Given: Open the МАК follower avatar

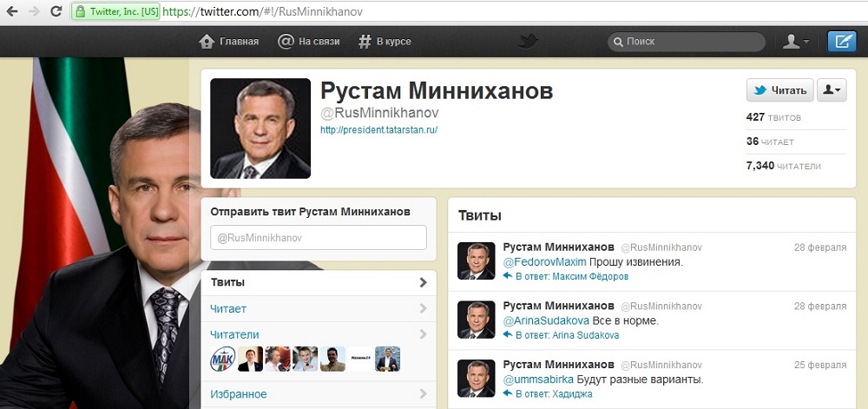Looking at the screenshot, I should coord(222,359).
